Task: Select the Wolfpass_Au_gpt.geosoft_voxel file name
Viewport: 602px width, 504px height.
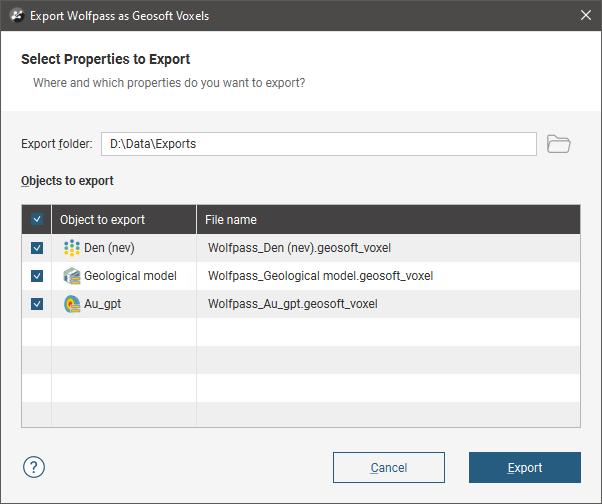Action: point(293,304)
